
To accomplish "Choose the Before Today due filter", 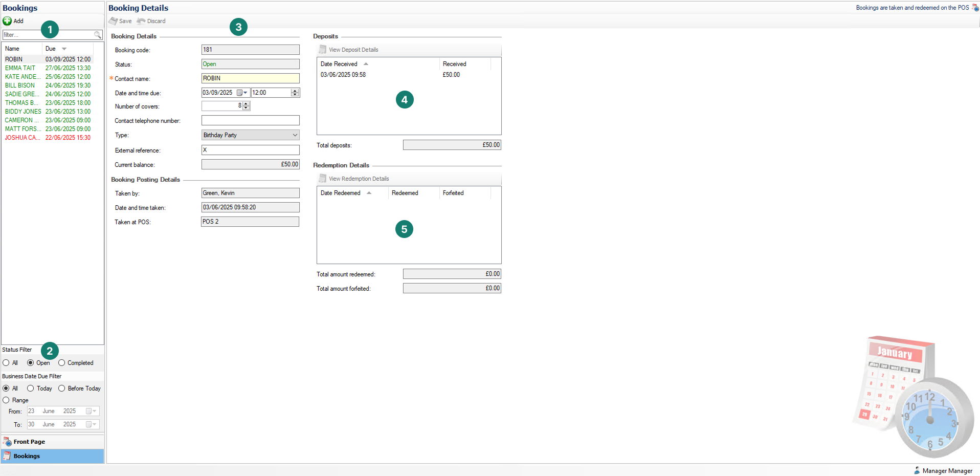I will (62, 388).
